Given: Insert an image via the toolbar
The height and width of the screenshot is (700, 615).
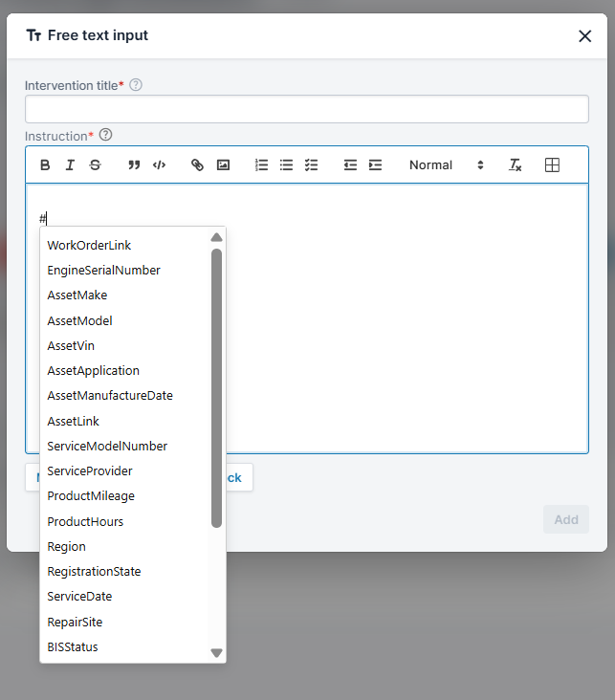Looking at the screenshot, I should [223, 164].
